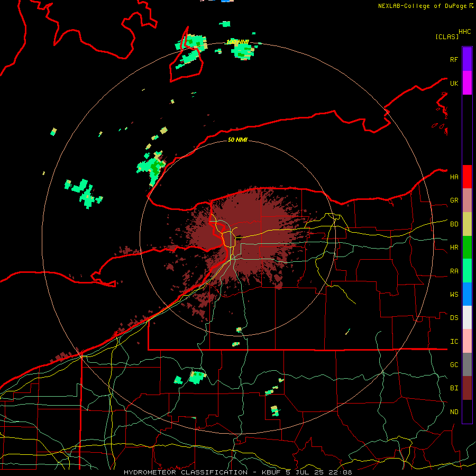Viewport: 476px width, 476px height.
Task: Click the "DS" legend label
Action: click(454, 318)
